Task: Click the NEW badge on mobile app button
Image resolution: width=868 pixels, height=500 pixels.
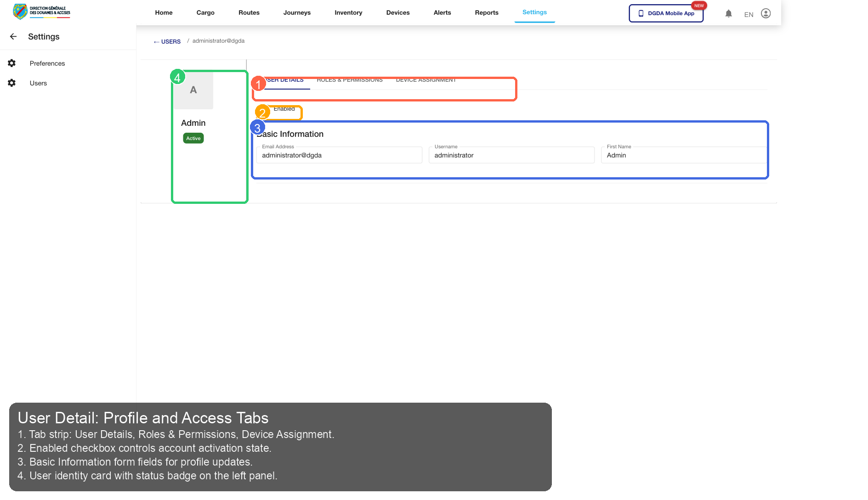Action: [699, 6]
